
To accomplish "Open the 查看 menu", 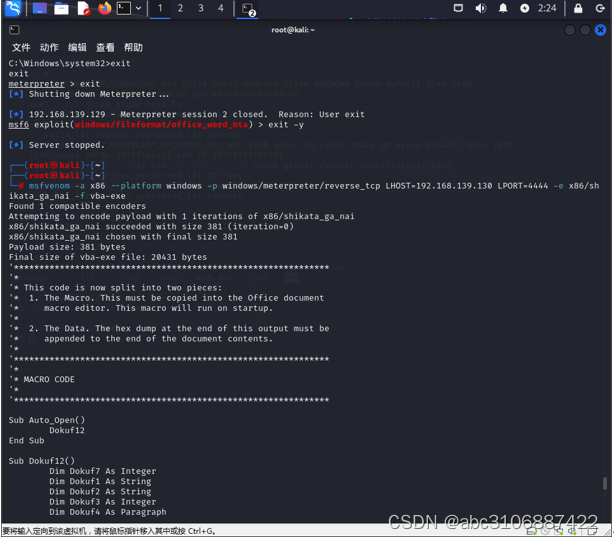I will pyautogui.click(x=105, y=48).
